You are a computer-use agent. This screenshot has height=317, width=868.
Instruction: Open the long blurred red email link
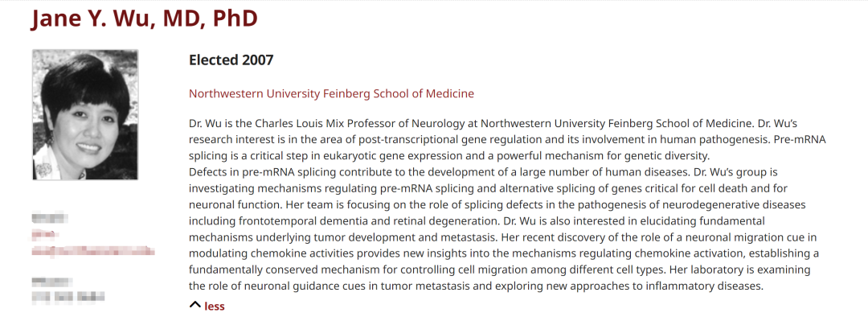(x=93, y=251)
